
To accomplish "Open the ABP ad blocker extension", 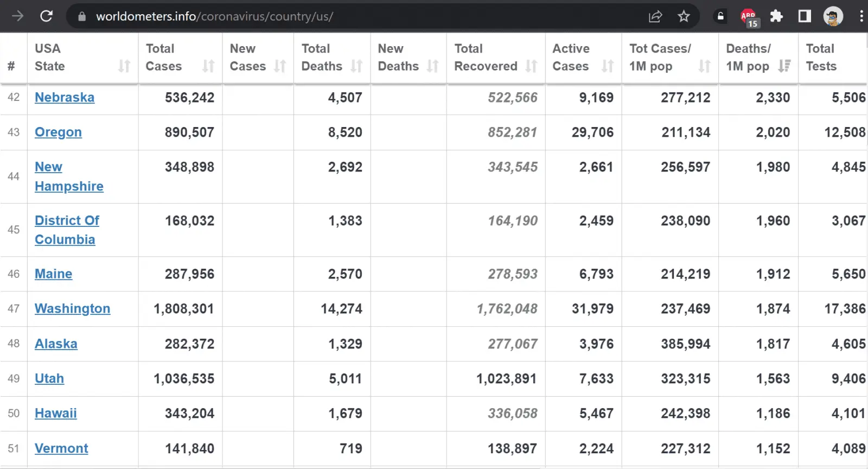I will (x=749, y=17).
